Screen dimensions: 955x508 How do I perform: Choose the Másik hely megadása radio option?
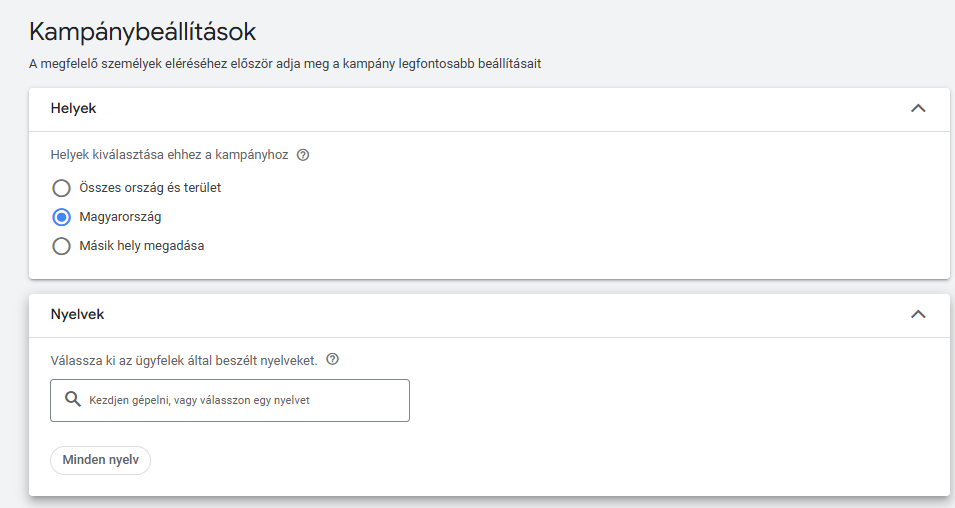point(61,246)
